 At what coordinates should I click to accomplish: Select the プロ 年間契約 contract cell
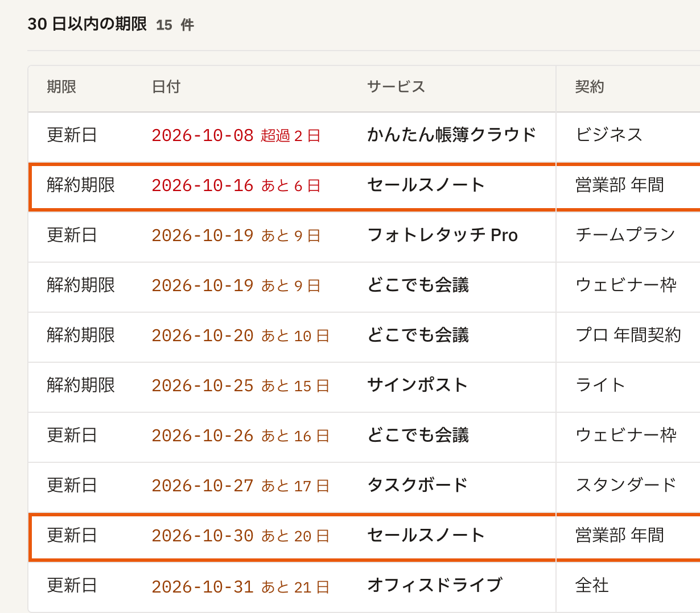click(x=628, y=335)
